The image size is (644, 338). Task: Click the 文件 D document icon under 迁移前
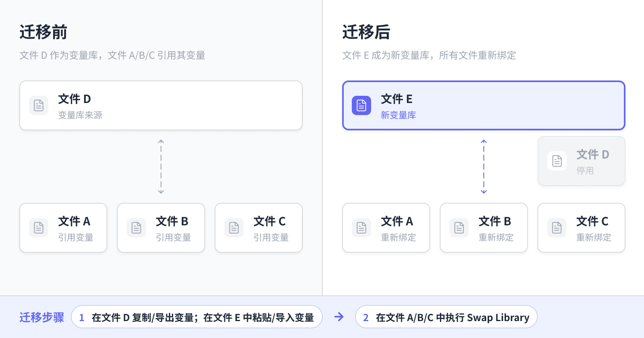(x=39, y=105)
